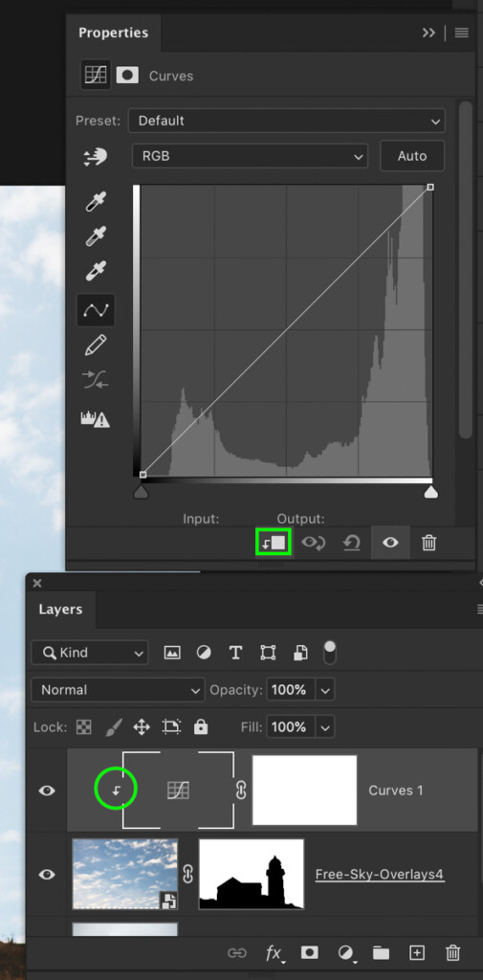The image size is (483, 980).
Task: Switch to the Layers tab
Action: click(60, 610)
